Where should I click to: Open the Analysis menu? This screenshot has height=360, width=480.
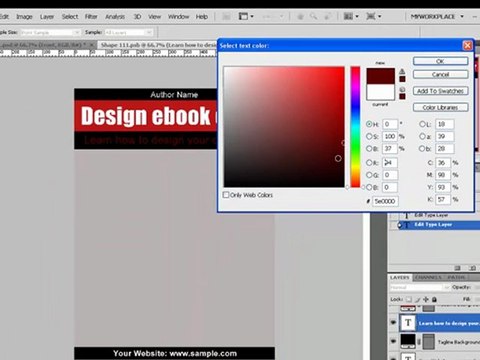(x=115, y=17)
